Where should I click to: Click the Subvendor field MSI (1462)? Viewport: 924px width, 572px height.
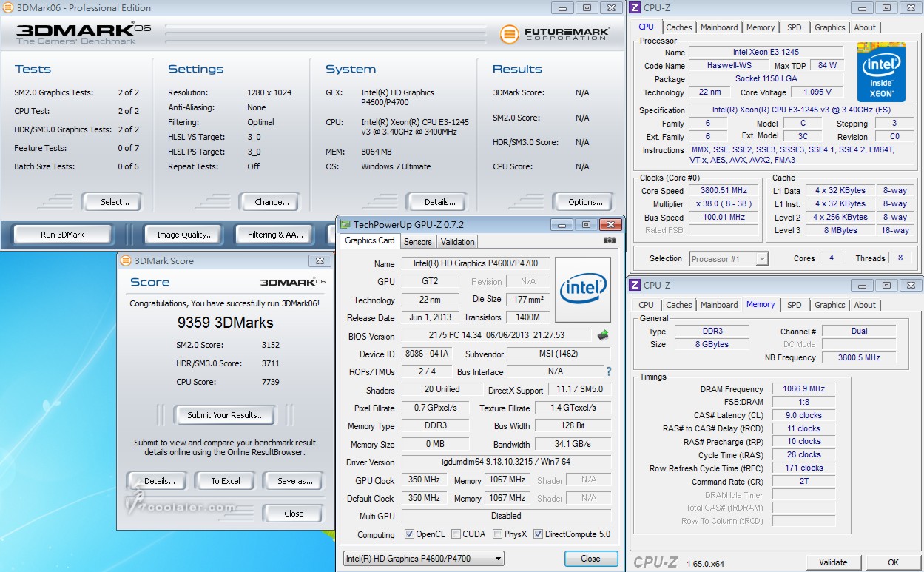(559, 354)
